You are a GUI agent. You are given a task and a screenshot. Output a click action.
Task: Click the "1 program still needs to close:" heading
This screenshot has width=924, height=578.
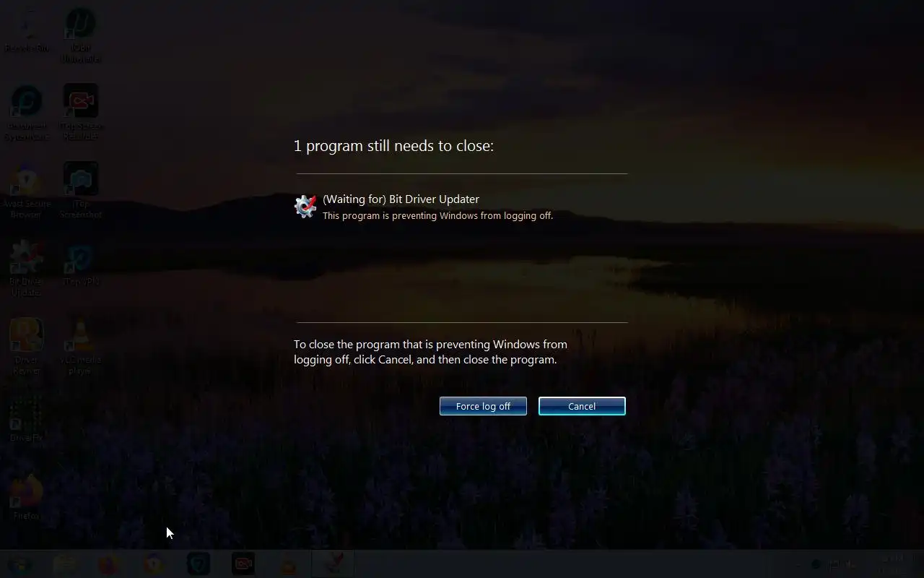tap(393, 146)
